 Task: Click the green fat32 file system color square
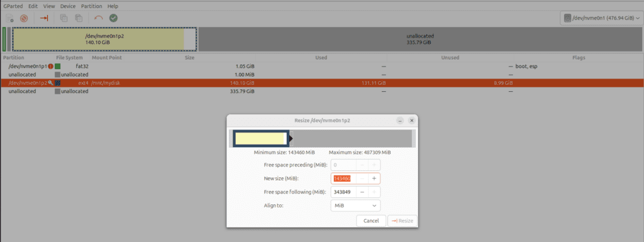click(57, 66)
